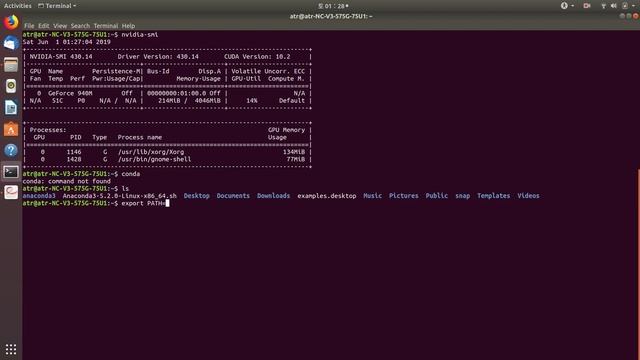Open the clock and calendar in top bar

click(x=333, y=6)
